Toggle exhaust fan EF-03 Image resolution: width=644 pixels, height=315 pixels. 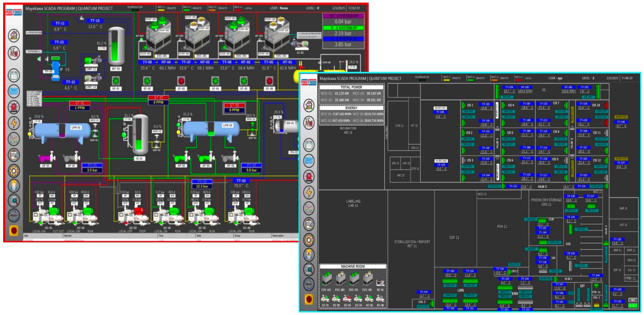pos(181,81)
